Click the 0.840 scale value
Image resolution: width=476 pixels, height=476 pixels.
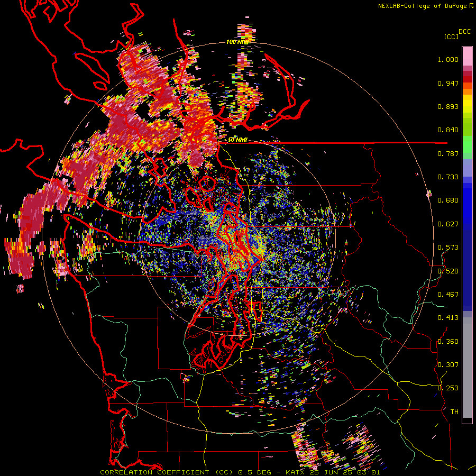coord(448,130)
